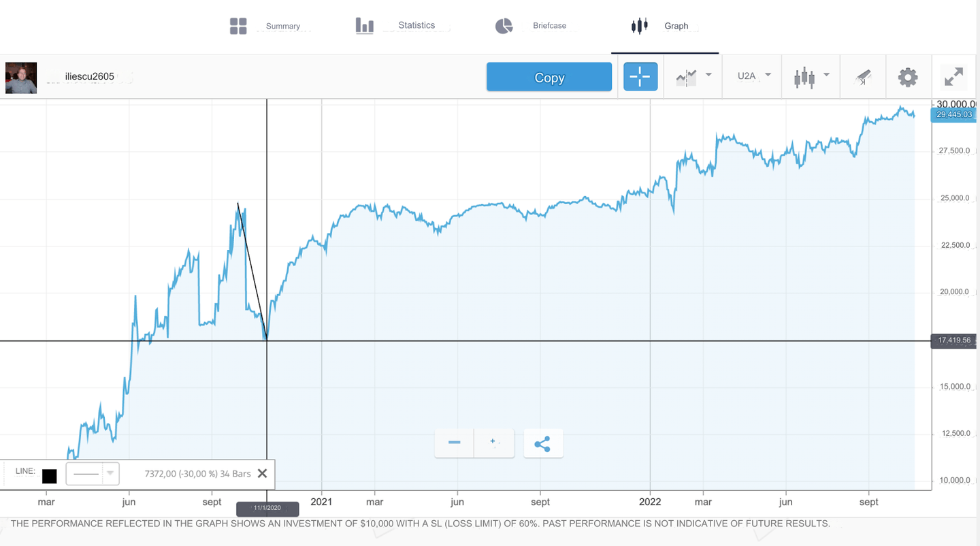Open the iliescu2605 profile username link
980x546 pixels.
(89, 76)
